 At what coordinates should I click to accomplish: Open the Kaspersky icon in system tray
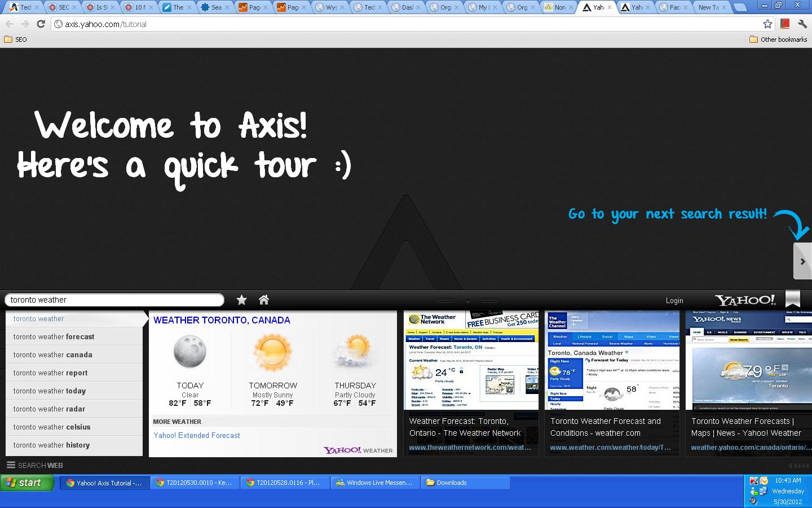[x=754, y=480]
